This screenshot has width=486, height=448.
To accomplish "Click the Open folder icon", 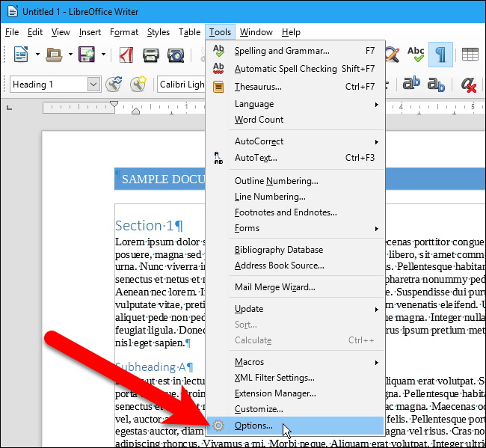I will point(54,54).
